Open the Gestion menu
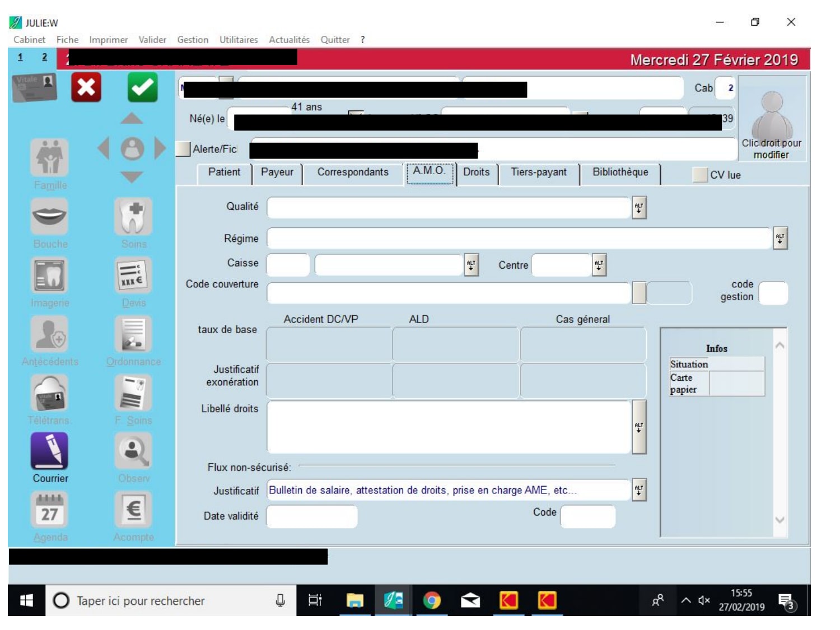This screenshot has width=840, height=630. click(193, 40)
